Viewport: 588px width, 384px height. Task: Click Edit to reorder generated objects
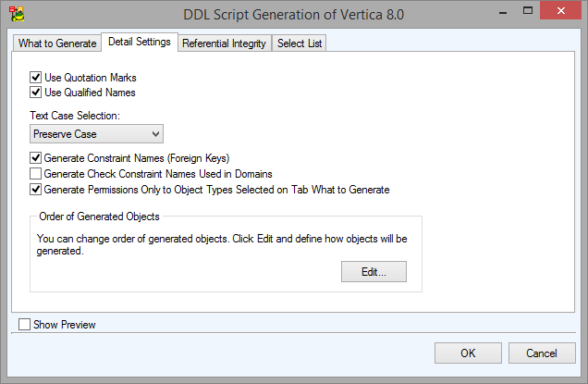tap(374, 272)
